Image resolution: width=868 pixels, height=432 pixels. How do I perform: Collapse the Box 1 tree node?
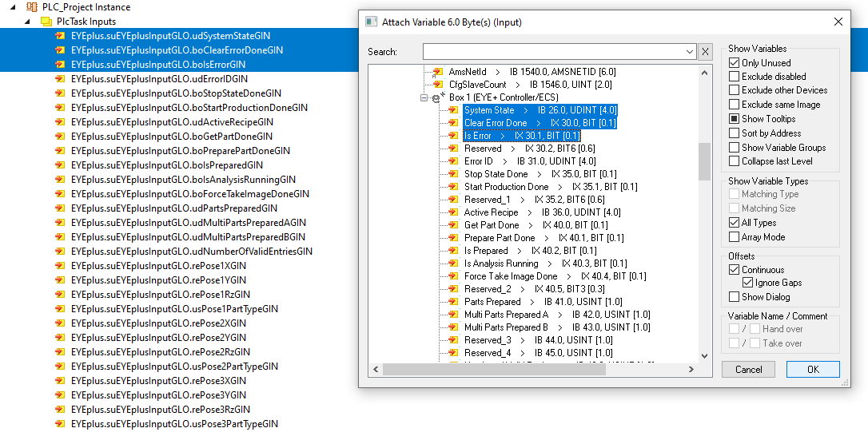coord(424,97)
